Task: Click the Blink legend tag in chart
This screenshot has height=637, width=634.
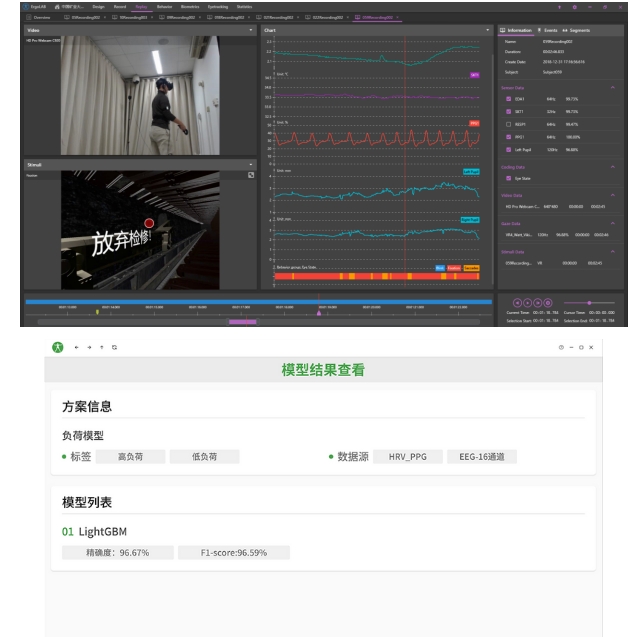Action: [x=440, y=268]
